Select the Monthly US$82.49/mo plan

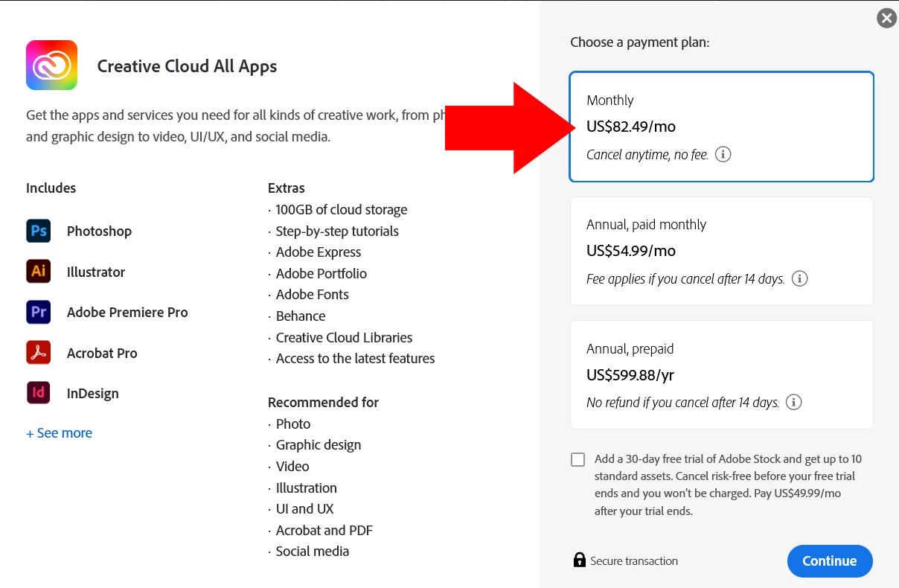point(722,127)
